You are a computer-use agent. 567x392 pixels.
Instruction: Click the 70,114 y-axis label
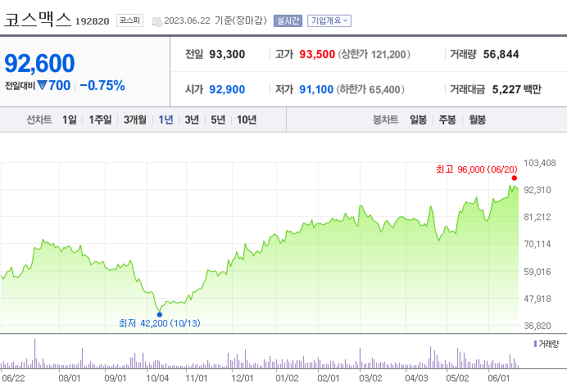538,244
